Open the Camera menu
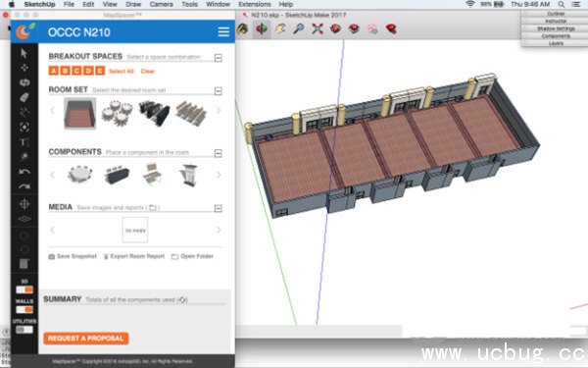 click(162, 4)
